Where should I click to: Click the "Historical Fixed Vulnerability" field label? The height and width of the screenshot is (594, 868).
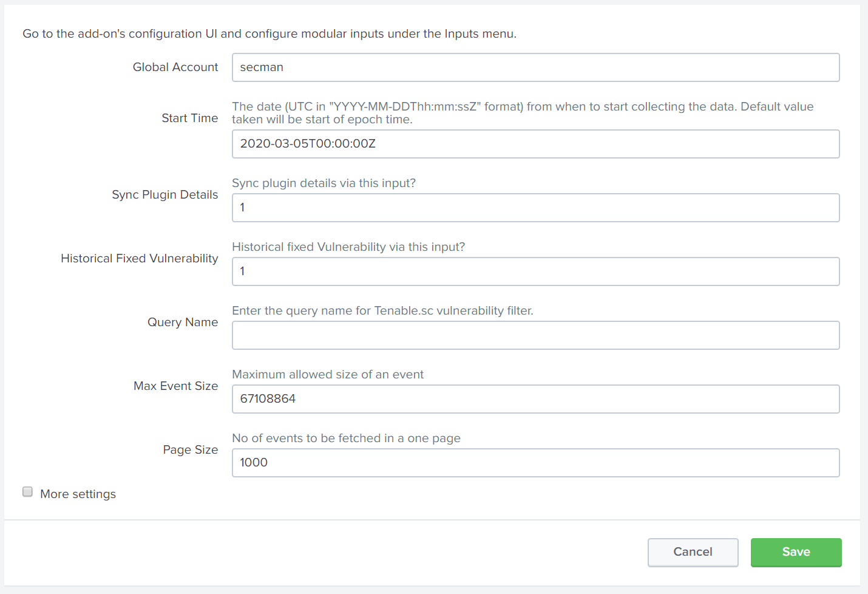click(x=139, y=259)
